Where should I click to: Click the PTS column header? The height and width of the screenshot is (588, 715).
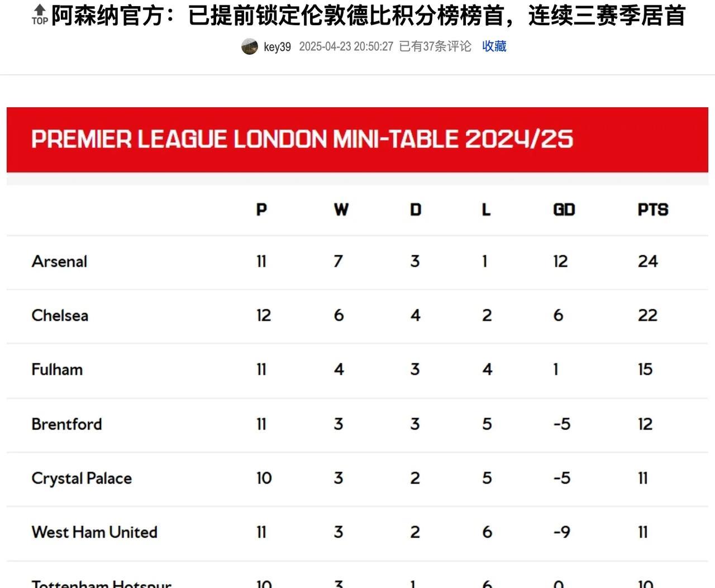coord(653,210)
